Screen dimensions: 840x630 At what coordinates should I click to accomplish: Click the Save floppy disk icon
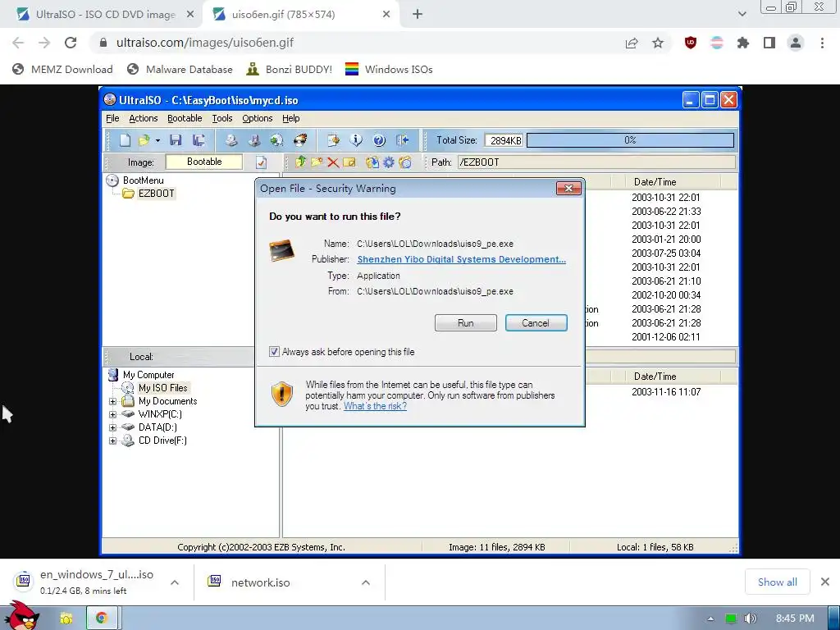click(176, 140)
